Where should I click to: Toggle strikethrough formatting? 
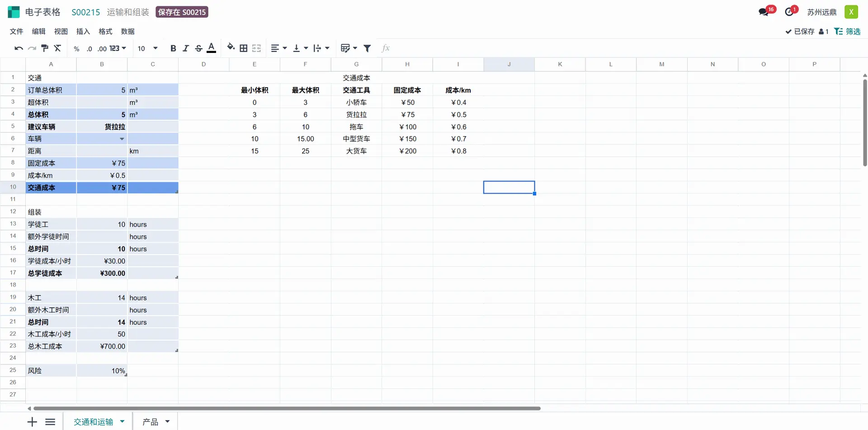[198, 48]
